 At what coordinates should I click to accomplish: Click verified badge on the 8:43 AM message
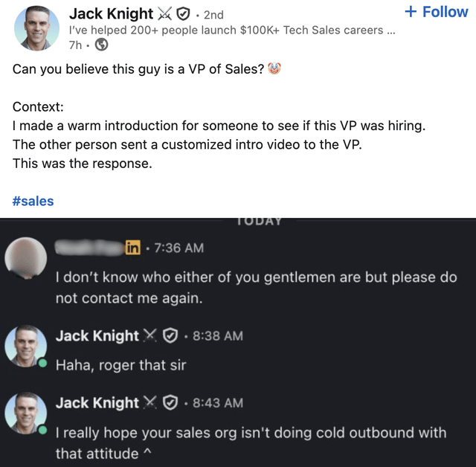coord(170,403)
